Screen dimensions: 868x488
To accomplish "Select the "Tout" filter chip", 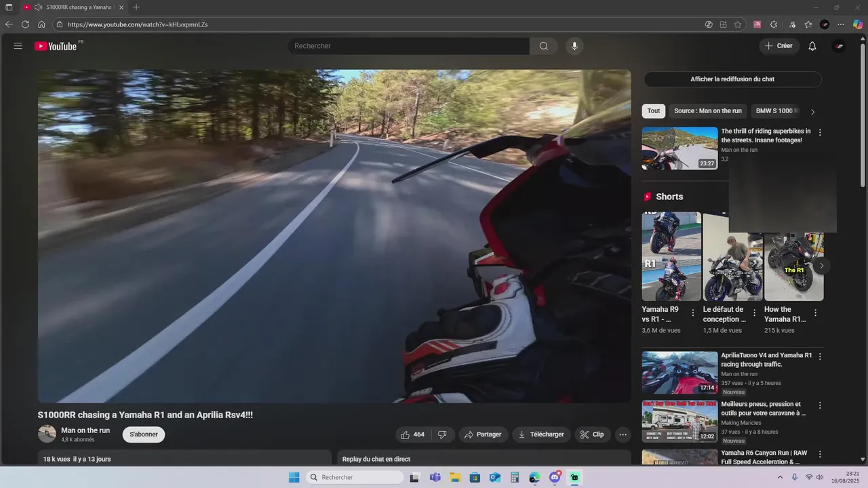I will pos(654,111).
